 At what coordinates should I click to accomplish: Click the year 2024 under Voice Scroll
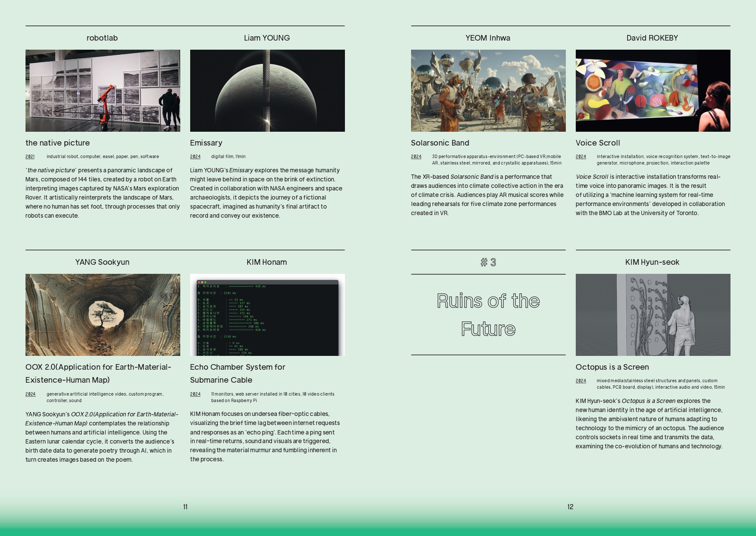coord(581,157)
